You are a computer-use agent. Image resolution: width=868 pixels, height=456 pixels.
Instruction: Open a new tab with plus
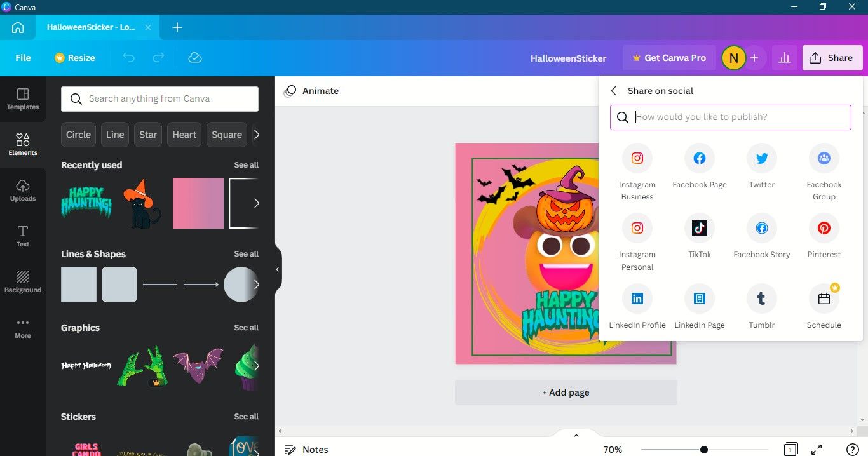[x=177, y=27]
